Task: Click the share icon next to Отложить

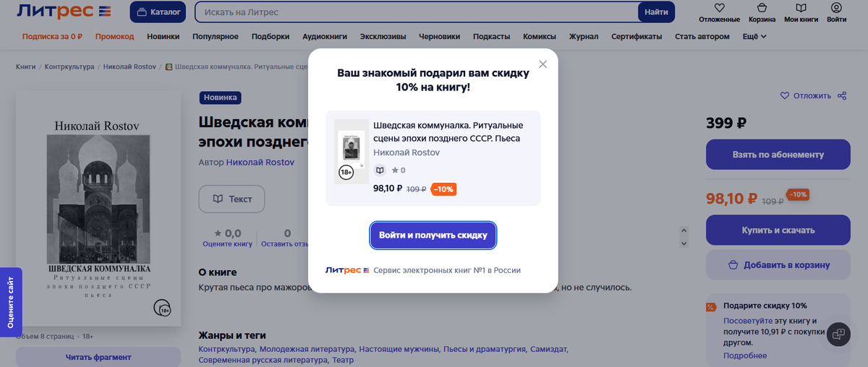Action: (842, 96)
